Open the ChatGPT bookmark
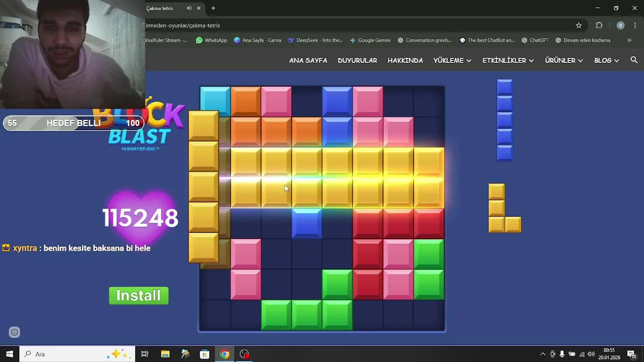 click(535, 40)
